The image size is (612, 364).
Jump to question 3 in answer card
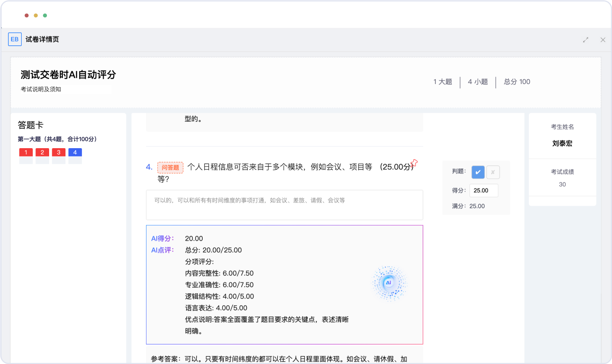click(58, 153)
